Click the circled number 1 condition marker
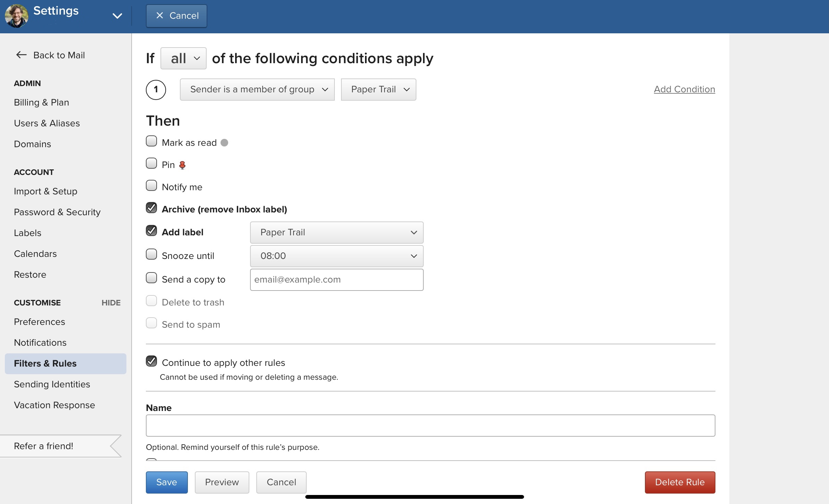This screenshot has width=829, height=504. (x=156, y=90)
